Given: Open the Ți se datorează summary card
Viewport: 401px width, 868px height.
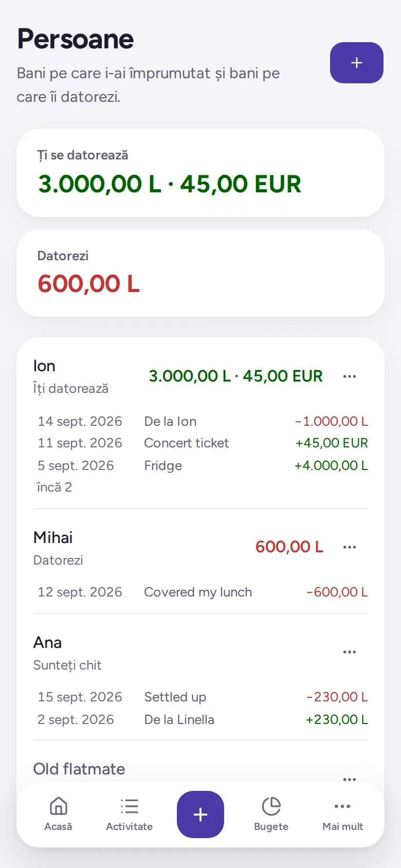Looking at the screenshot, I should pyautogui.click(x=200, y=173).
